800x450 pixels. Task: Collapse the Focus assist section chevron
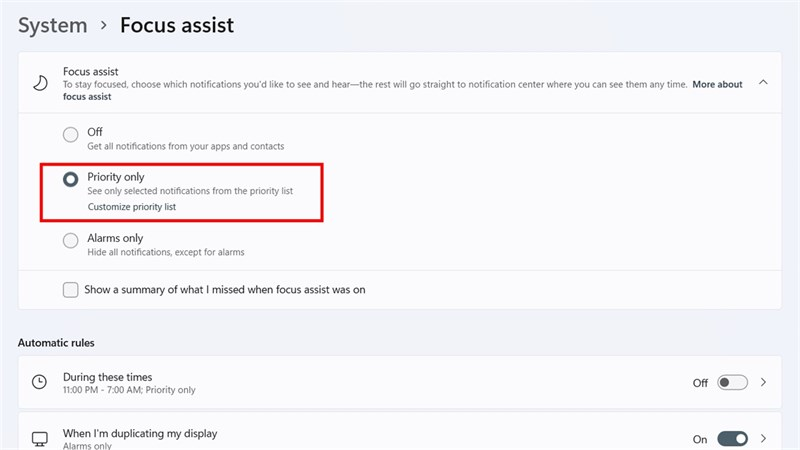[764, 83]
